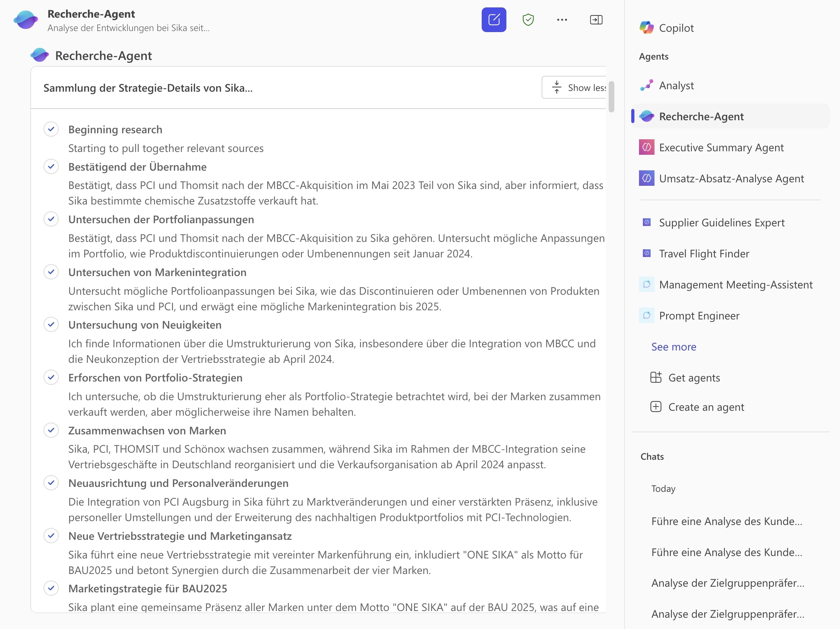Open the three-dots more options menu
The image size is (840, 629).
coord(562,20)
